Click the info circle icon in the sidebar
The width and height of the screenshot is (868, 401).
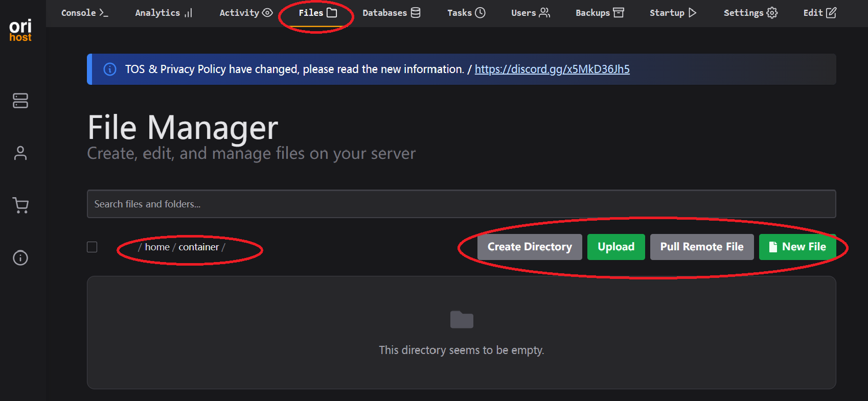pyautogui.click(x=20, y=258)
